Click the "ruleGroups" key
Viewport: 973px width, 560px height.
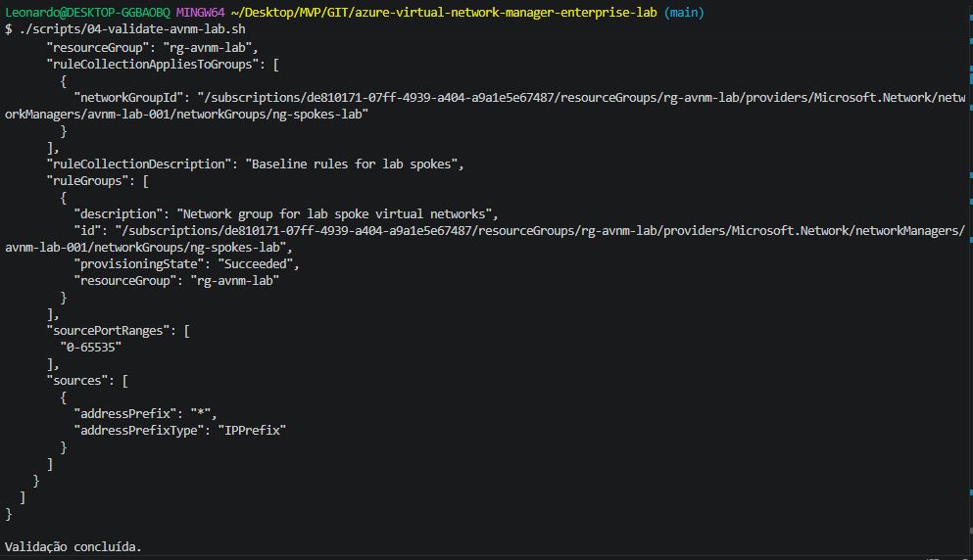click(87, 181)
